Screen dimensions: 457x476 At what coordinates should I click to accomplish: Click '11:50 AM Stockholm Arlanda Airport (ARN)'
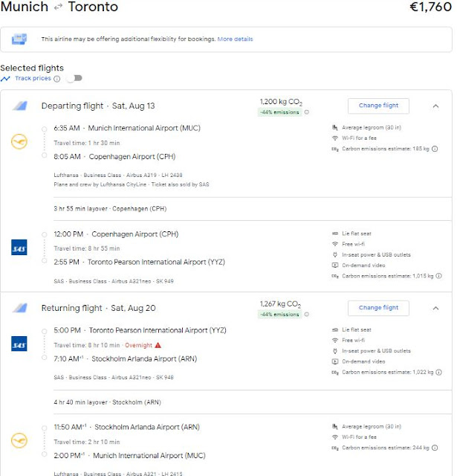127,427
